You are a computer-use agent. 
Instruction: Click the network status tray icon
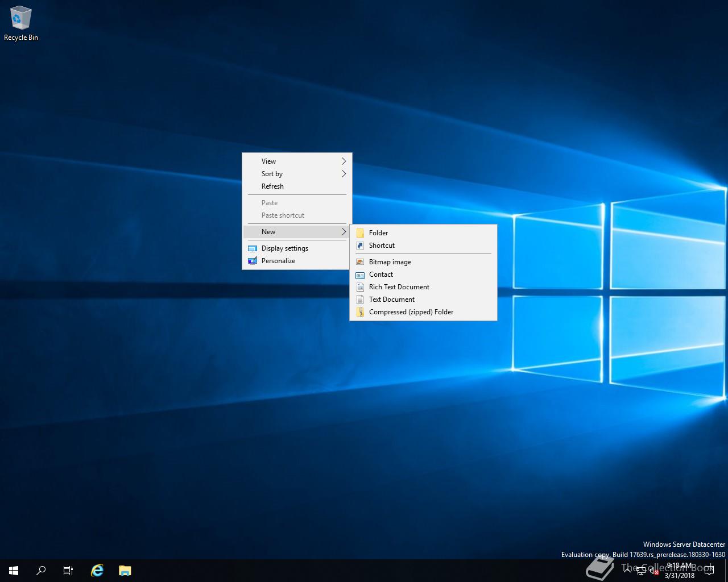[x=641, y=571]
